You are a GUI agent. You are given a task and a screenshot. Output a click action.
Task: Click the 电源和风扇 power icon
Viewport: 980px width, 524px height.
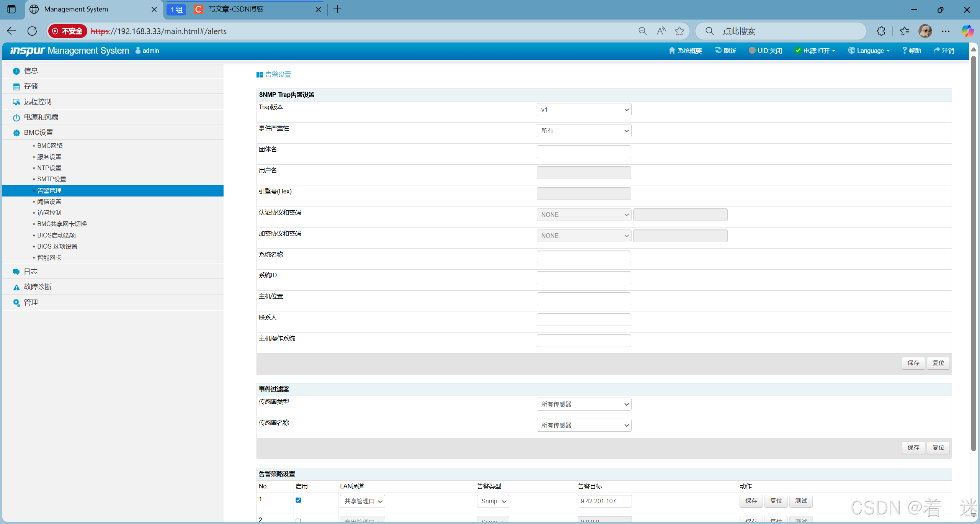(x=16, y=118)
